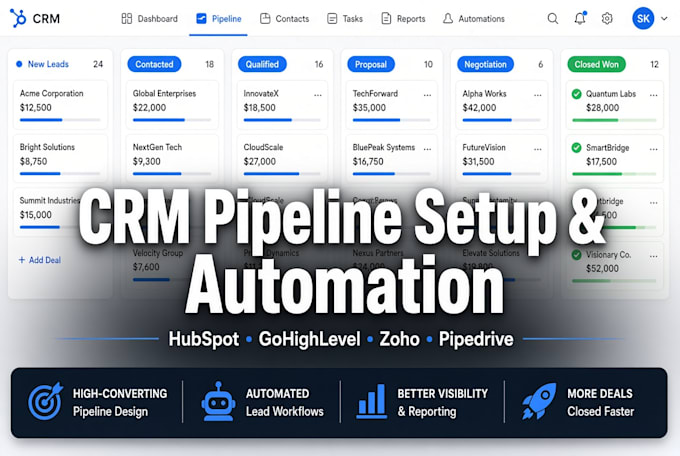Click the plus icon beside Add Deal
Screen dimensions: 680x456
(22, 260)
